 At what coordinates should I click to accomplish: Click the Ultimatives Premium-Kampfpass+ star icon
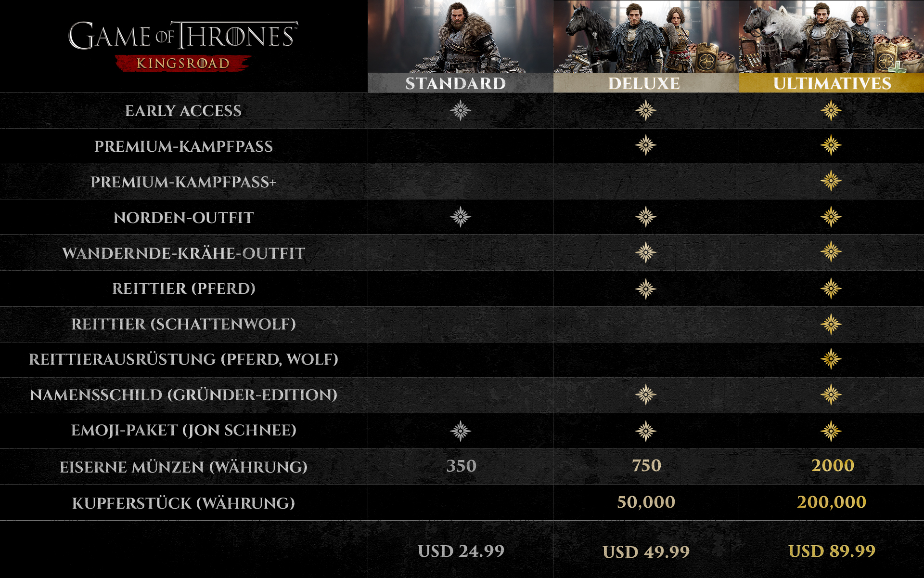tap(831, 181)
